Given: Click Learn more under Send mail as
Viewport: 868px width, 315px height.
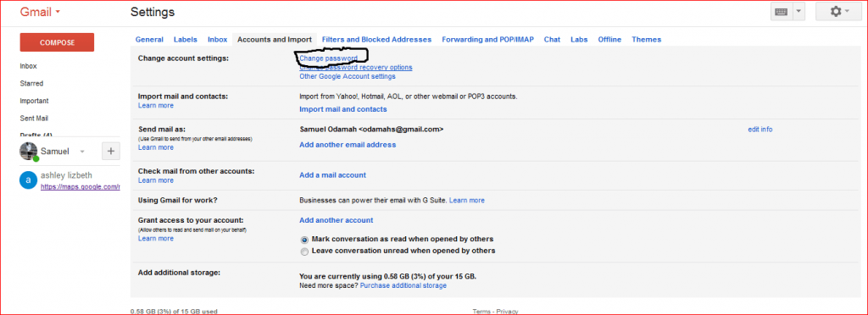Looking at the screenshot, I should click(156, 147).
